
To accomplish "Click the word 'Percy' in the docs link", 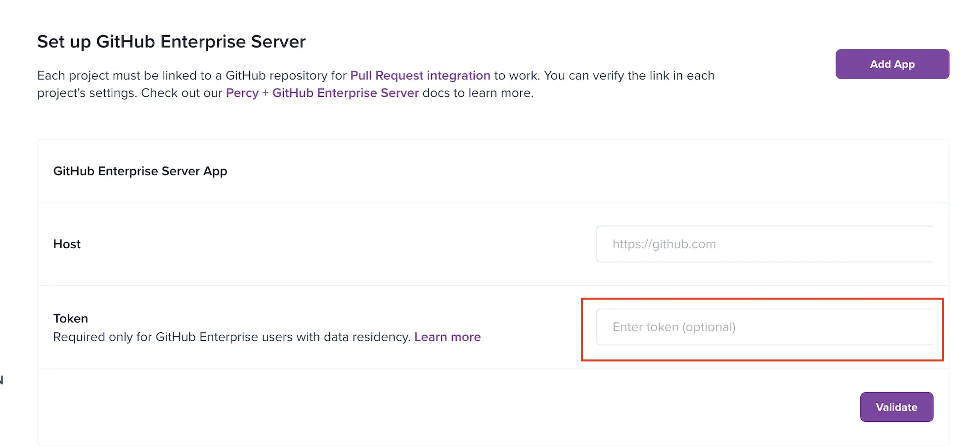I will click(x=242, y=93).
